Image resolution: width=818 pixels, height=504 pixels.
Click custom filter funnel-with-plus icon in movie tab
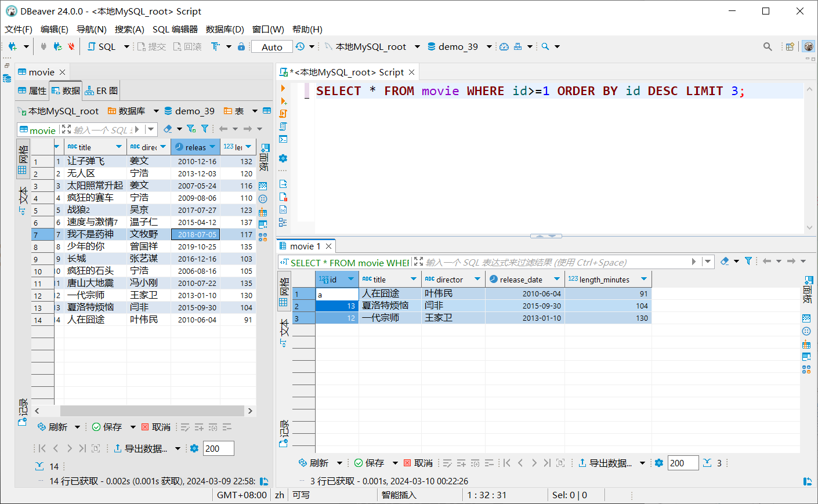coord(191,129)
